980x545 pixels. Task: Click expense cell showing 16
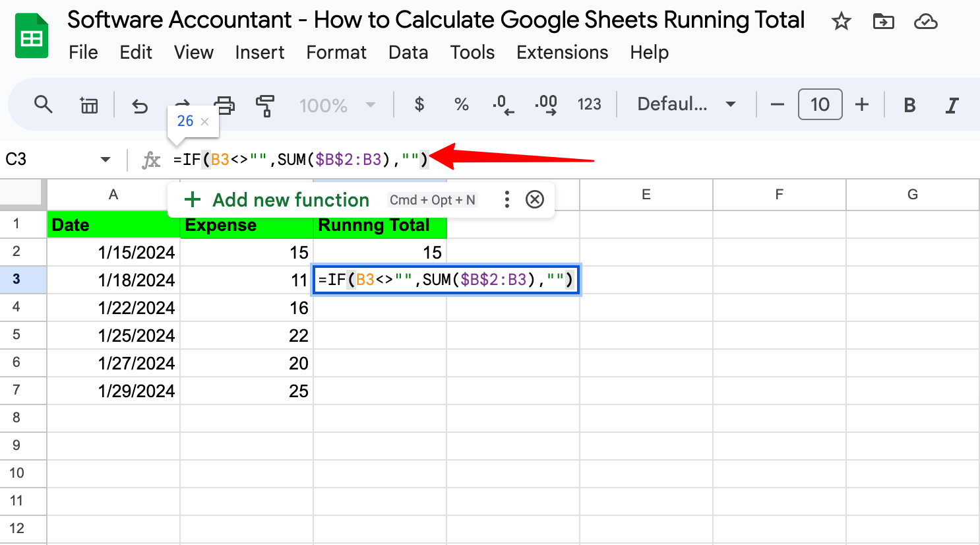[247, 307]
